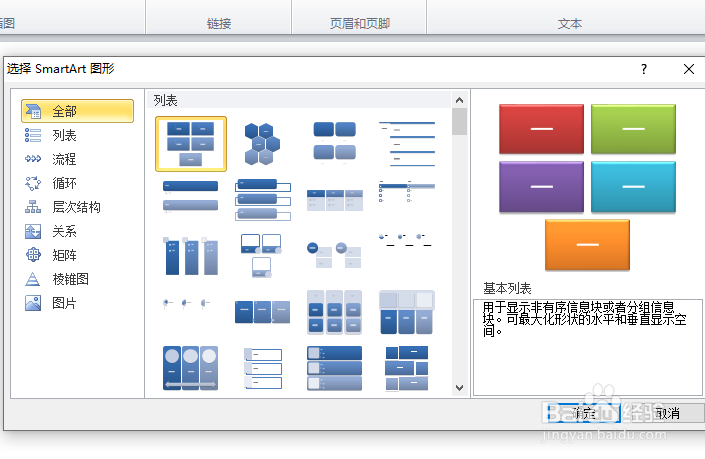Click the 链接 ribbon group label
The height and width of the screenshot is (459, 705).
pyautogui.click(x=219, y=23)
